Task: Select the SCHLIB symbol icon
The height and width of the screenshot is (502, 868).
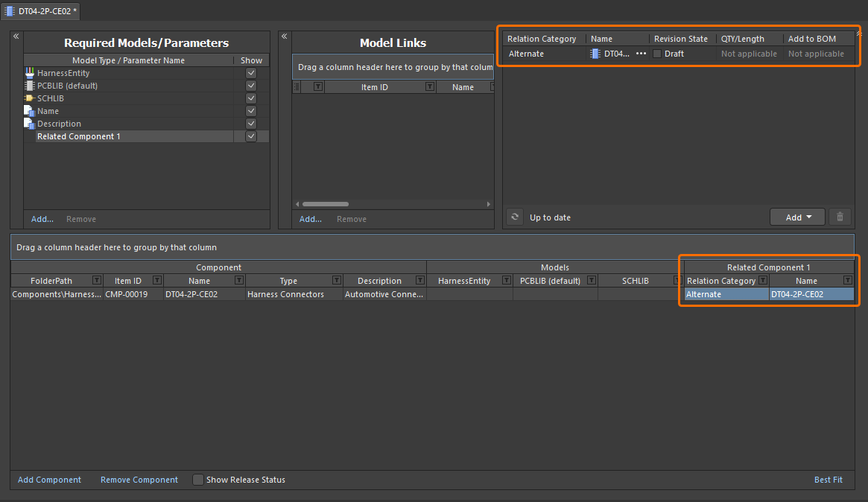Action: [x=30, y=98]
